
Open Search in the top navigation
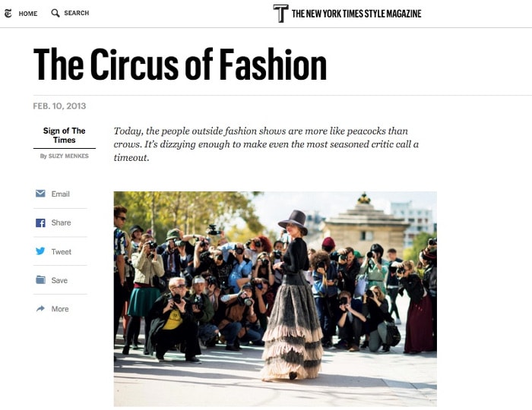tap(77, 14)
